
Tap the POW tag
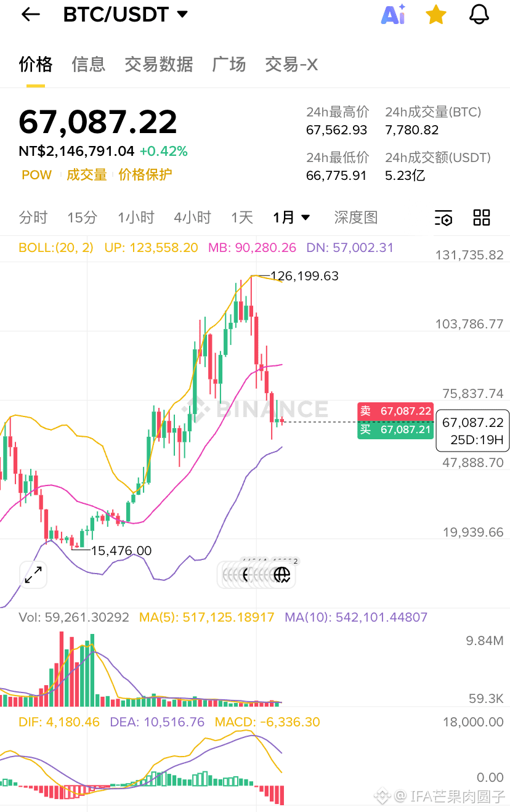pos(37,175)
